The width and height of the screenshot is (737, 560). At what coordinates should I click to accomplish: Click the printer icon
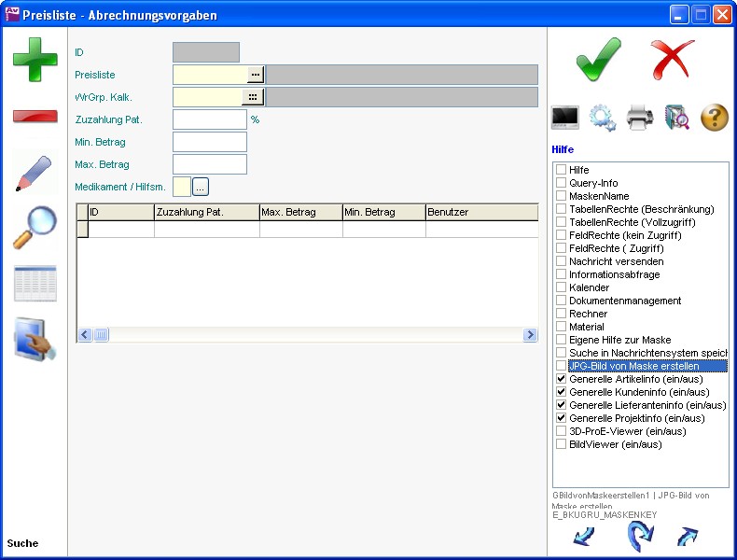coord(640,118)
